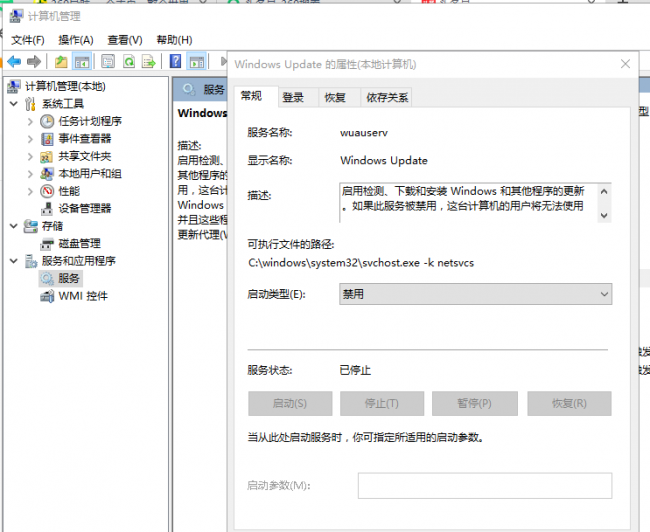Click the 暂停(P) button
The height and width of the screenshot is (532, 650).
point(475,403)
